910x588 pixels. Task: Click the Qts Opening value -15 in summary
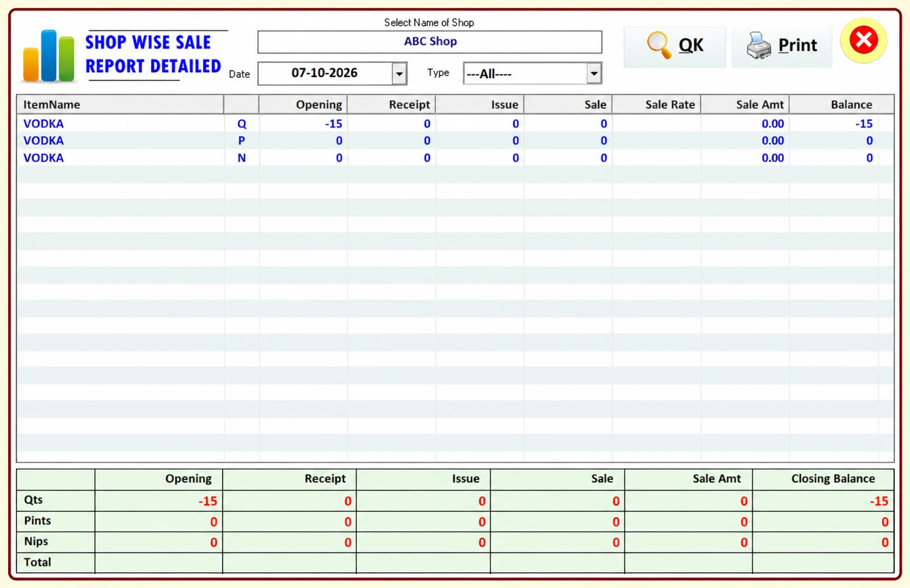click(208, 501)
